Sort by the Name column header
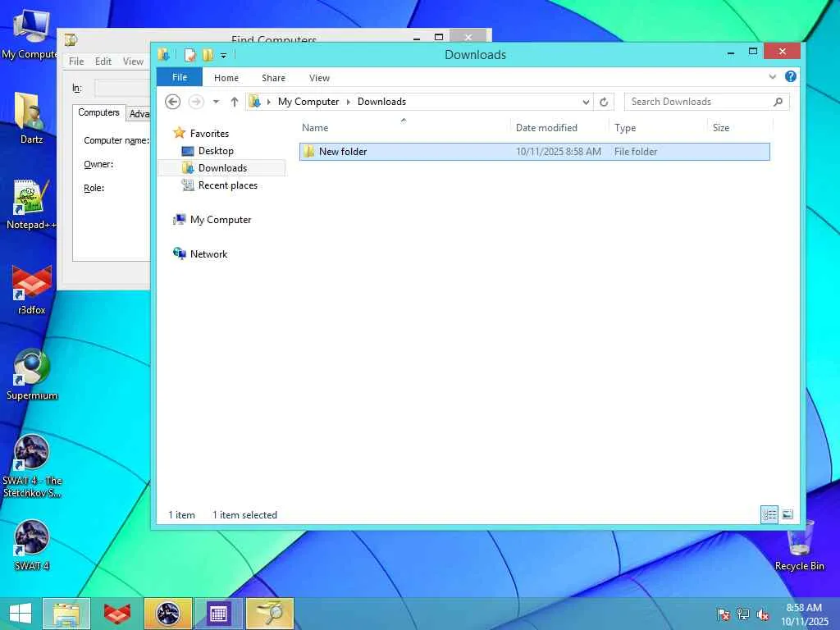The height and width of the screenshot is (630, 840). coord(315,128)
